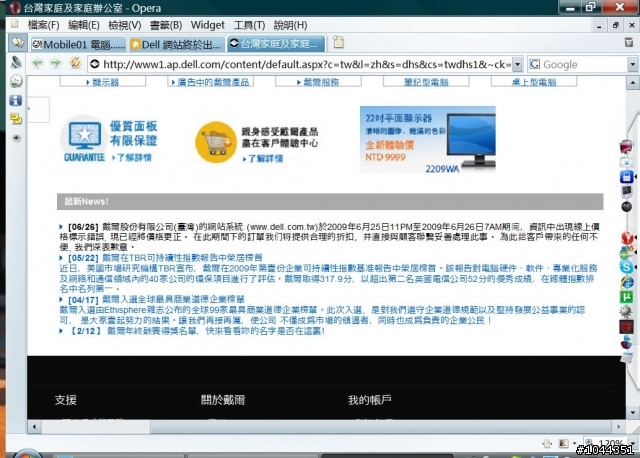Open the 檢視(V) menu
The image size is (640, 458).
pyautogui.click(x=124, y=25)
